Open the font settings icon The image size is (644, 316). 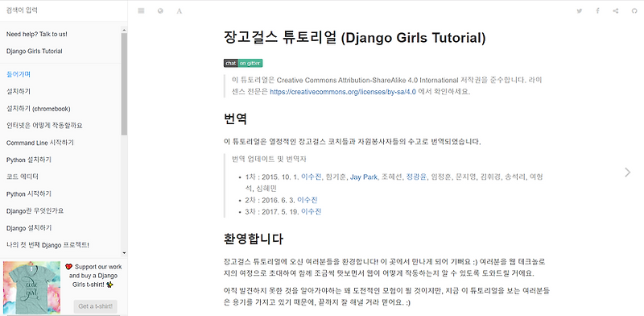(x=179, y=10)
